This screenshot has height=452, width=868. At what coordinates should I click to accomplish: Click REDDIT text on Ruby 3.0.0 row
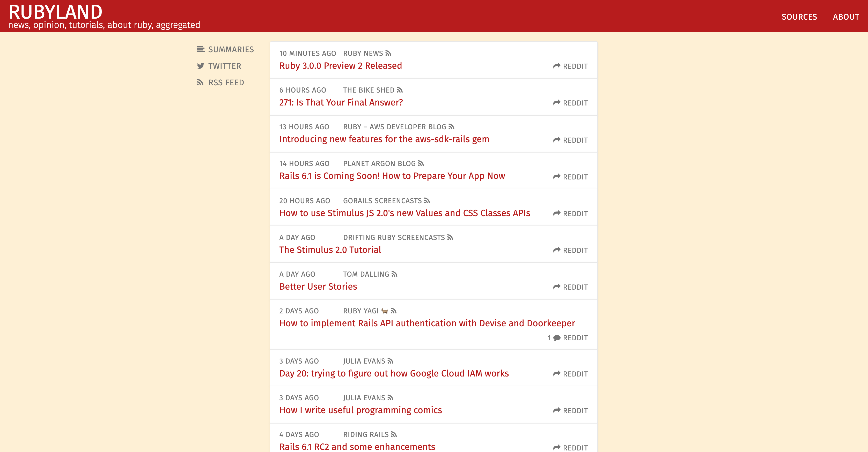(575, 66)
